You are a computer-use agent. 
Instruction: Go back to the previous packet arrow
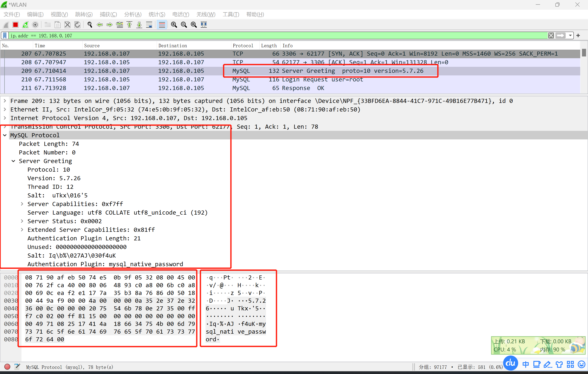[x=100, y=25]
